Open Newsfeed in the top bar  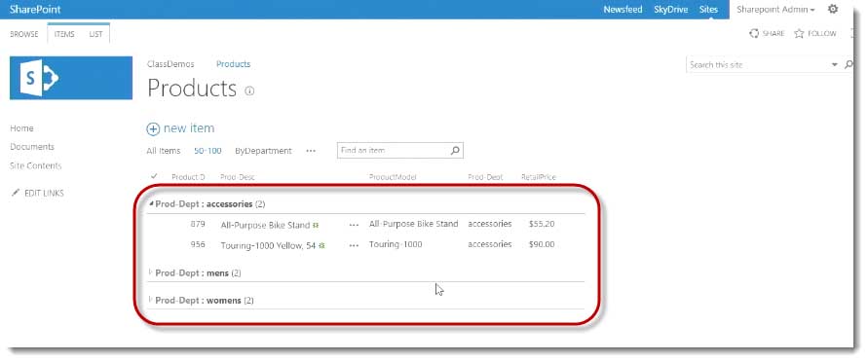tap(623, 10)
